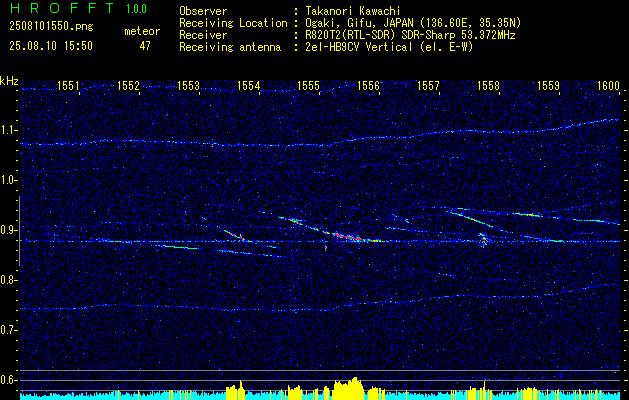Click the 1551 time marker

pyautogui.click(x=68, y=85)
